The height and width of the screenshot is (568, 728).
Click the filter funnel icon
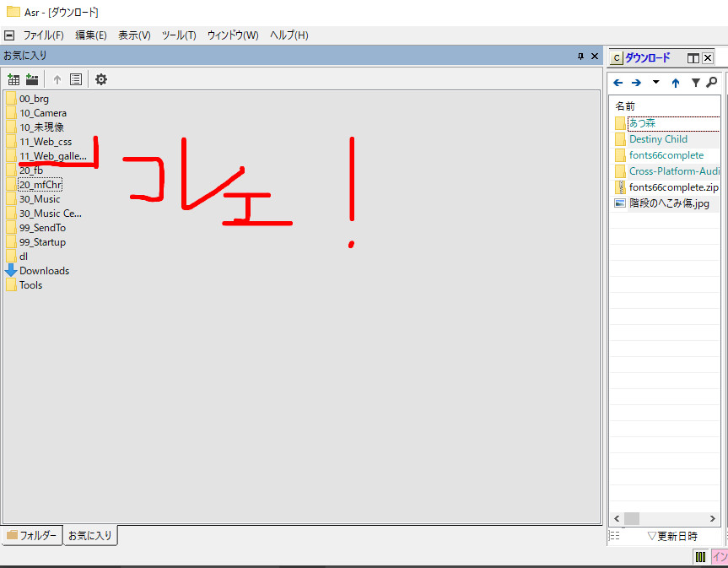pos(695,83)
